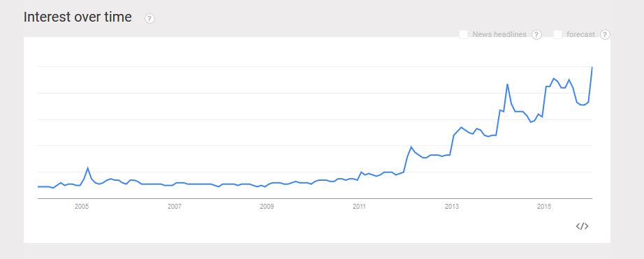Click the forecast label text

[580, 34]
